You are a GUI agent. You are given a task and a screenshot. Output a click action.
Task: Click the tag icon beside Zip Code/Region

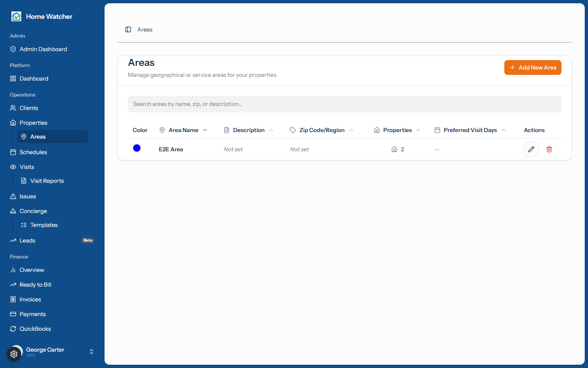point(293,130)
